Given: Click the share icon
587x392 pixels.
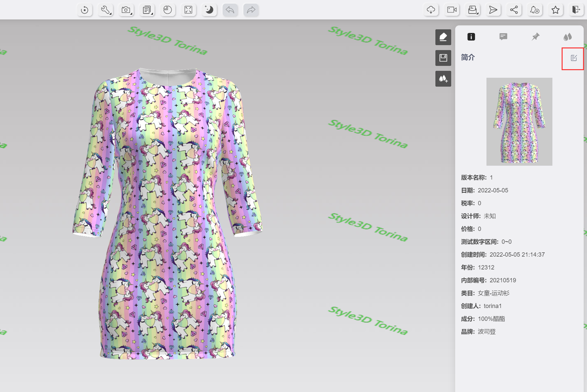Looking at the screenshot, I should [x=514, y=10].
